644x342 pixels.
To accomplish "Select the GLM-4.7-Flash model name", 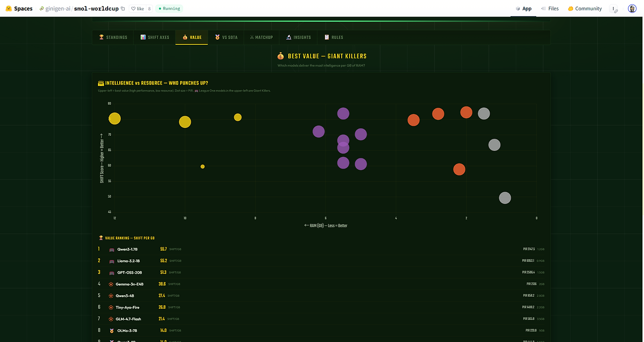I will (128, 319).
